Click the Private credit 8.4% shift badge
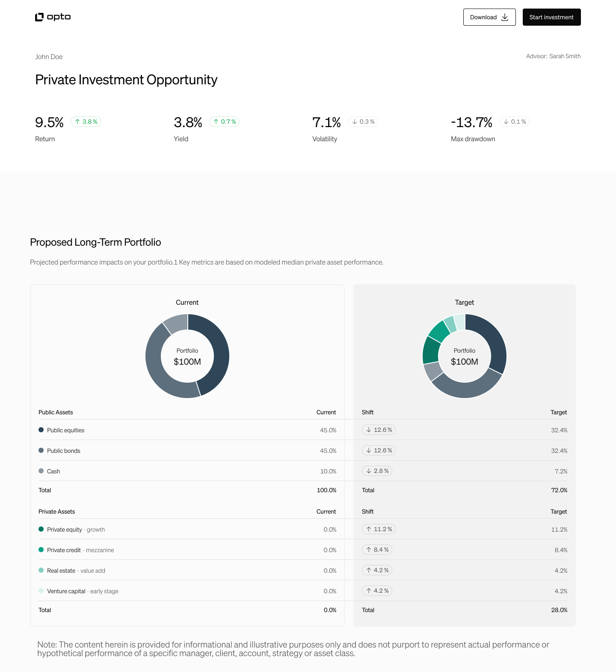Image resolution: width=616 pixels, height=672 pixels. [377, 550]
